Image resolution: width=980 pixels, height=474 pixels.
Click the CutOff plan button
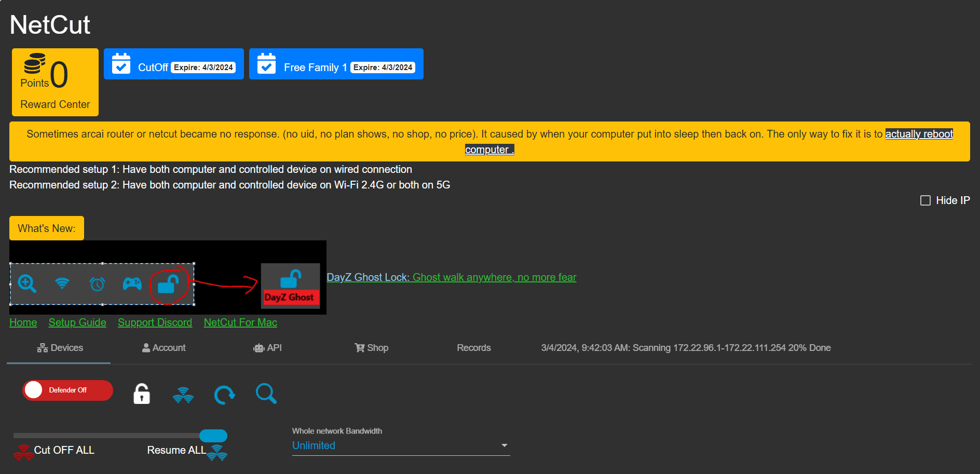tap(174, 64)
